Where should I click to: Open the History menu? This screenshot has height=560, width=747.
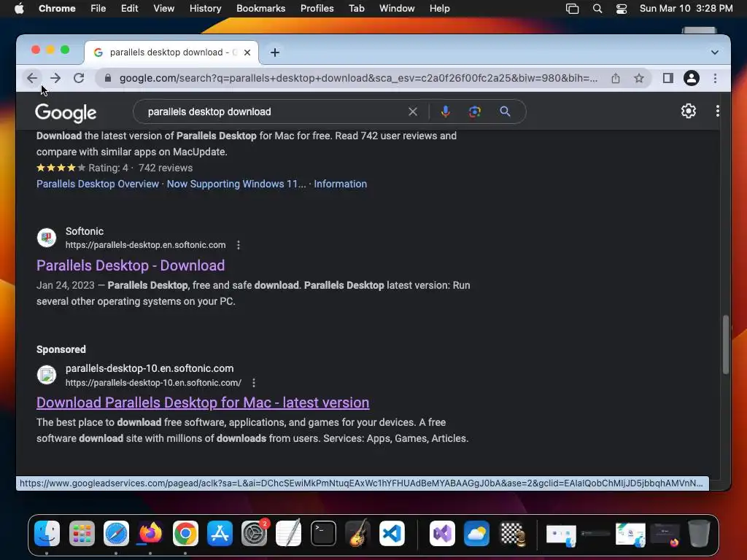pos(205,9)
